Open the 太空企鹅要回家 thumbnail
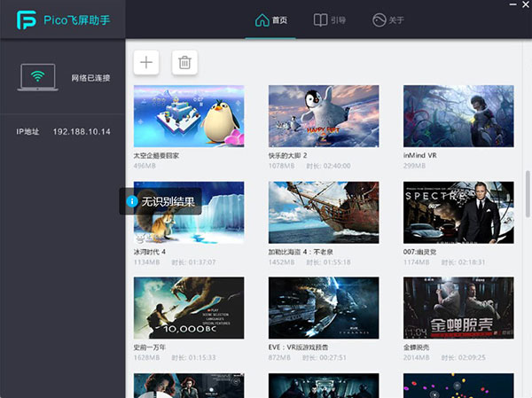This screenshot has height=398, width=532. (x=189, y=116)
